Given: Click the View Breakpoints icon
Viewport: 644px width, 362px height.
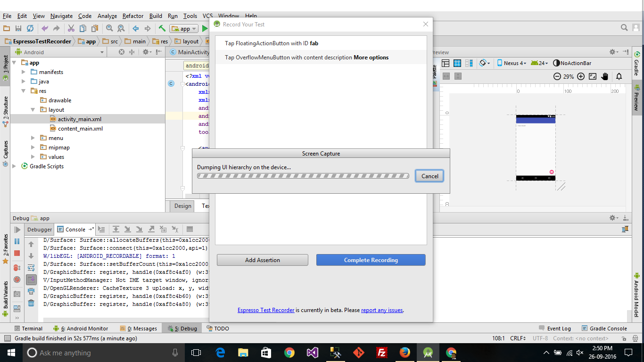Looking at the screenshot, I should [17, 268].
